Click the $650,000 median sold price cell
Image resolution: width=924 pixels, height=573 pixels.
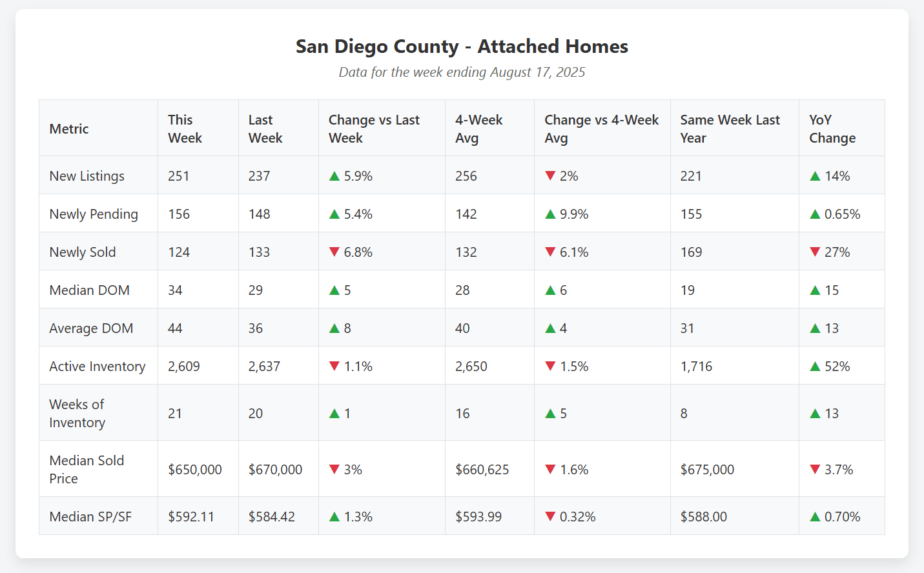195,470
